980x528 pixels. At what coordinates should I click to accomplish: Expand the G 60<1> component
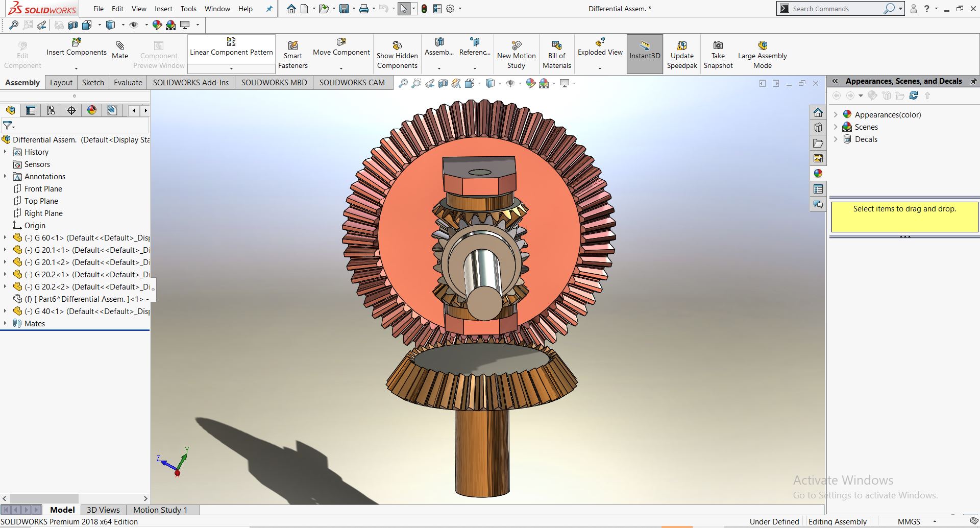[5, 237]
